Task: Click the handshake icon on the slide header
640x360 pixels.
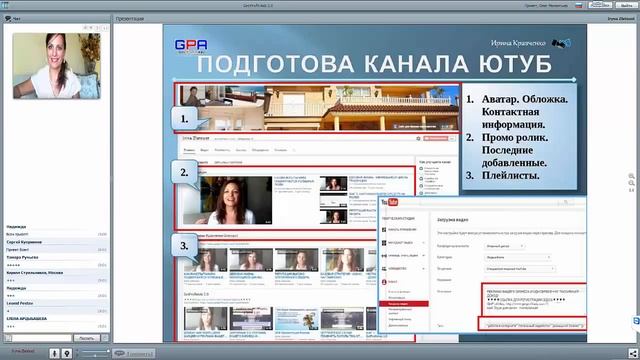Action: tap(562, 43)
